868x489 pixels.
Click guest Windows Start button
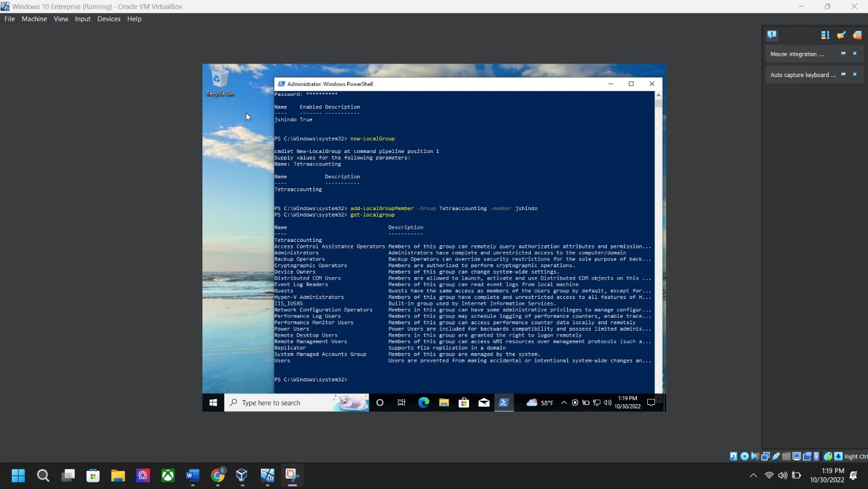(213, 402)
